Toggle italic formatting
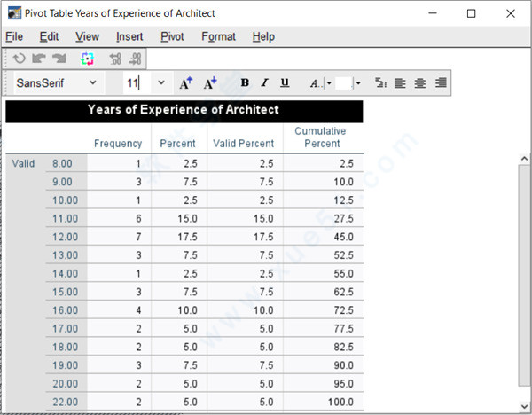 [x=264, y=83]
